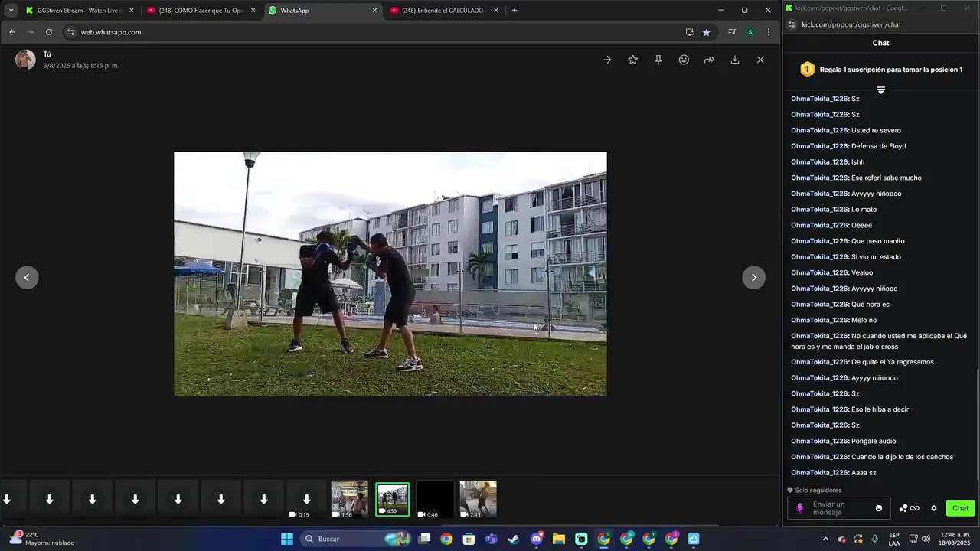The image size is (980, 551).
Task: Open the tab search dropdown
Action: click(x=11, y=11)
